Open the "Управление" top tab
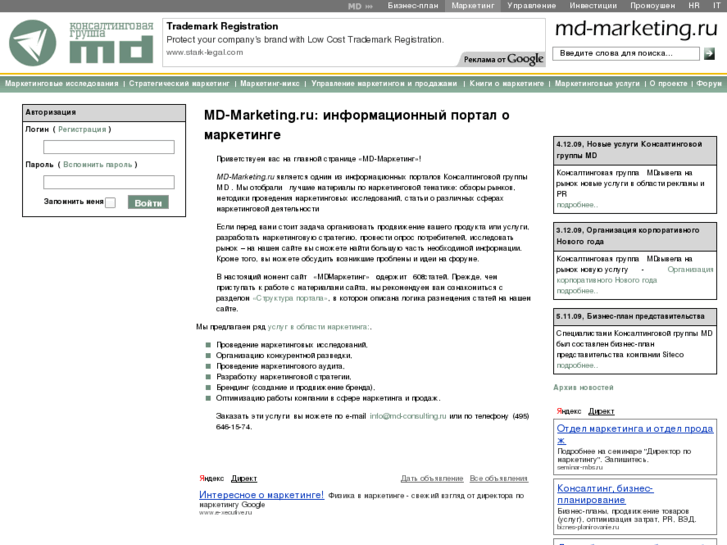The height and width of the screenshot is (545, 727). (x=531, y=6)
